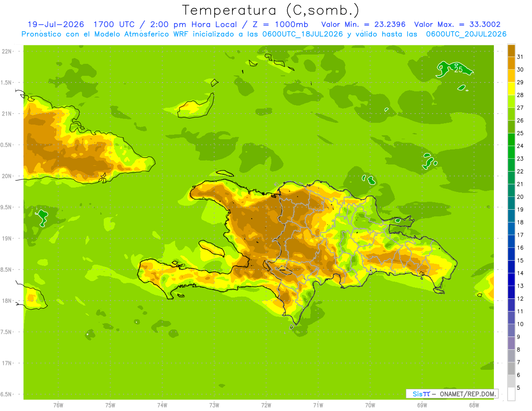Click the legend value "31"
532x411 pixels.
tap(520, 57)
